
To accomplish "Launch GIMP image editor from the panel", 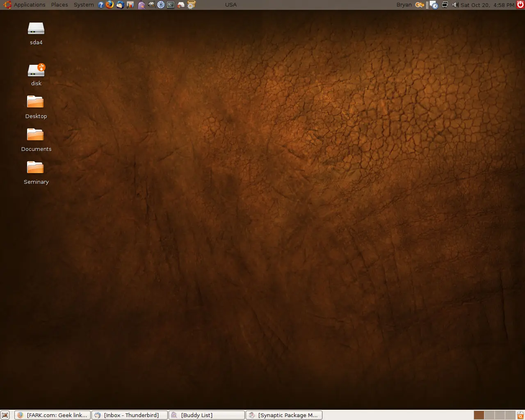I will (x=151, y=5).
